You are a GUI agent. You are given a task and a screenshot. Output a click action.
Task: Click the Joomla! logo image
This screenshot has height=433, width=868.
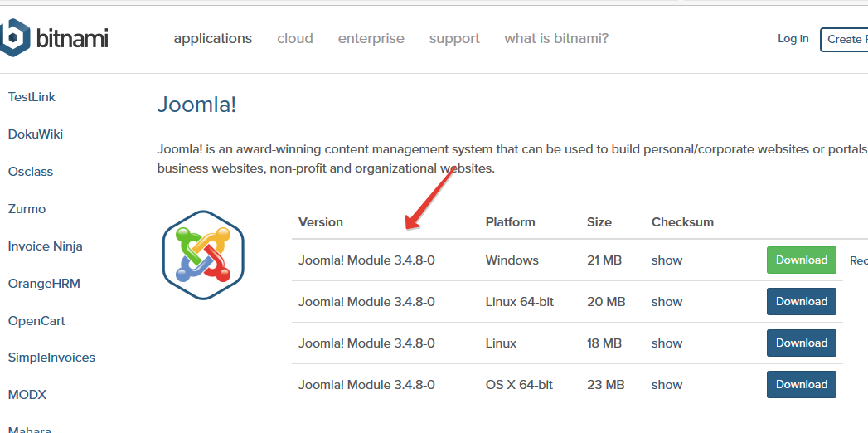[x=203, y=250]
